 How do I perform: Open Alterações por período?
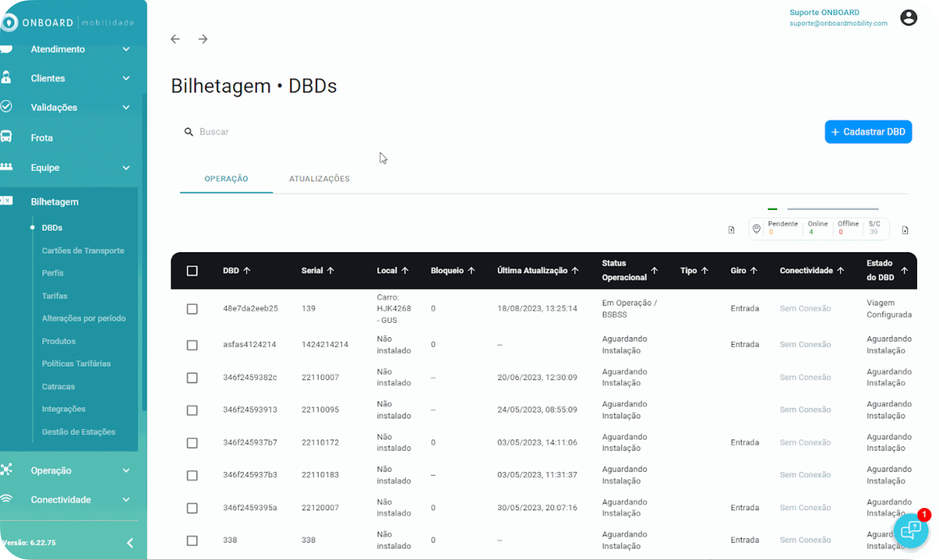coord(84,318)
